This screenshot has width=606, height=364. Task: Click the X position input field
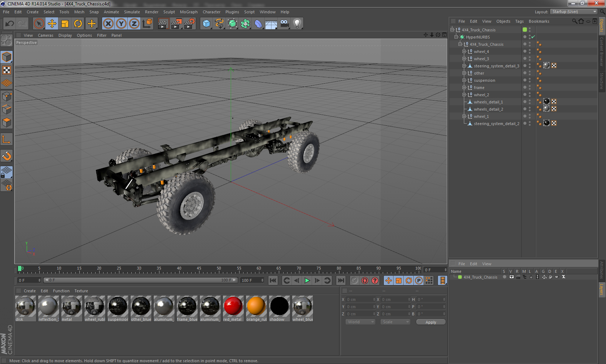pos(361,299)
